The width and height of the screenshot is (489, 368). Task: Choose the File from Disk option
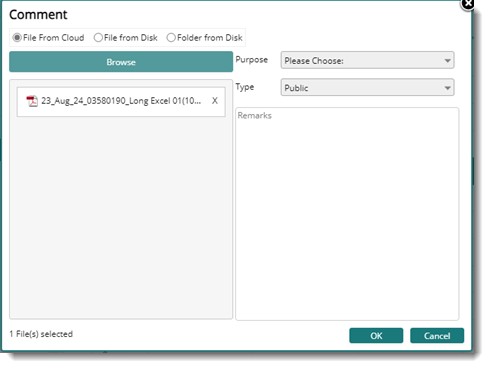[x=98, y=38]
